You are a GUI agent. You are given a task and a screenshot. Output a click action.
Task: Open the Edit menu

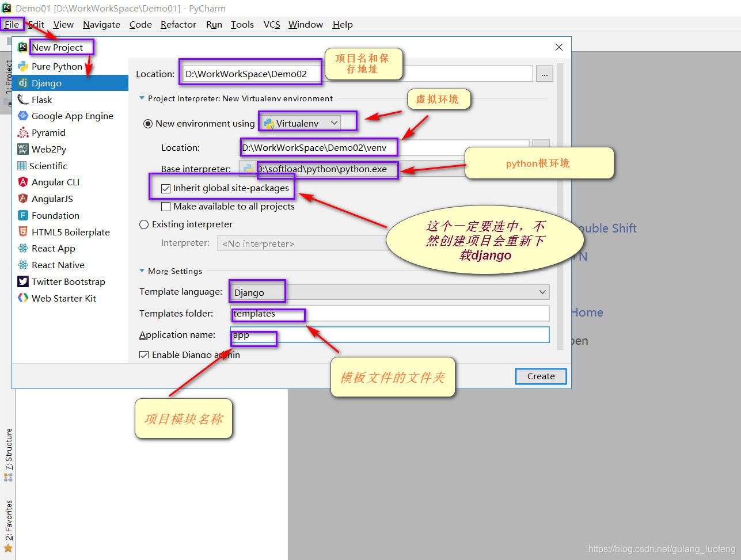point(36,24)
